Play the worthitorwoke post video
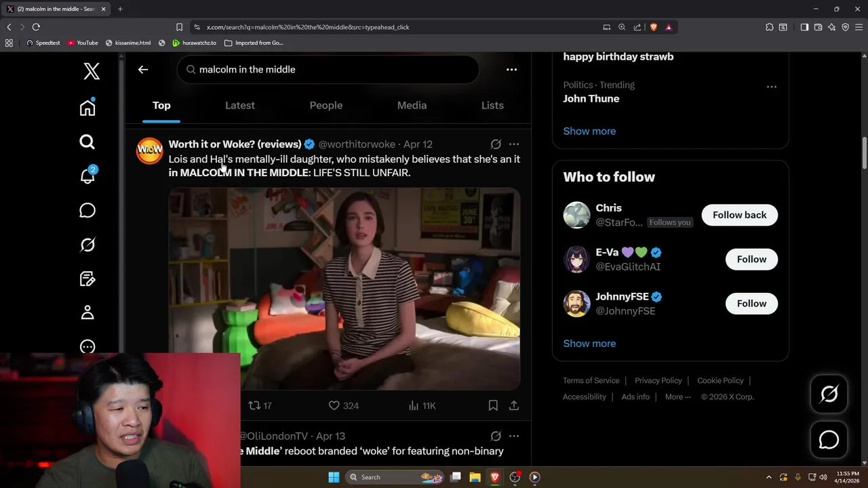The image size is (868, 488). click(x=344, y=289)
